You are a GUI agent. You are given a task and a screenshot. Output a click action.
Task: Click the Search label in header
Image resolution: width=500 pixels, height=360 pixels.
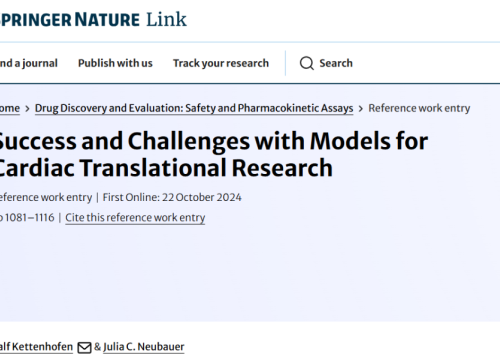tap(336, 63)
